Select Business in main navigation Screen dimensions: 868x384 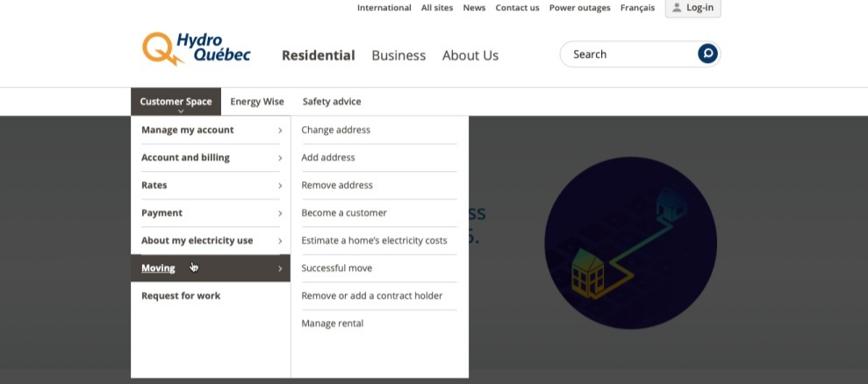tap(398, 55)
